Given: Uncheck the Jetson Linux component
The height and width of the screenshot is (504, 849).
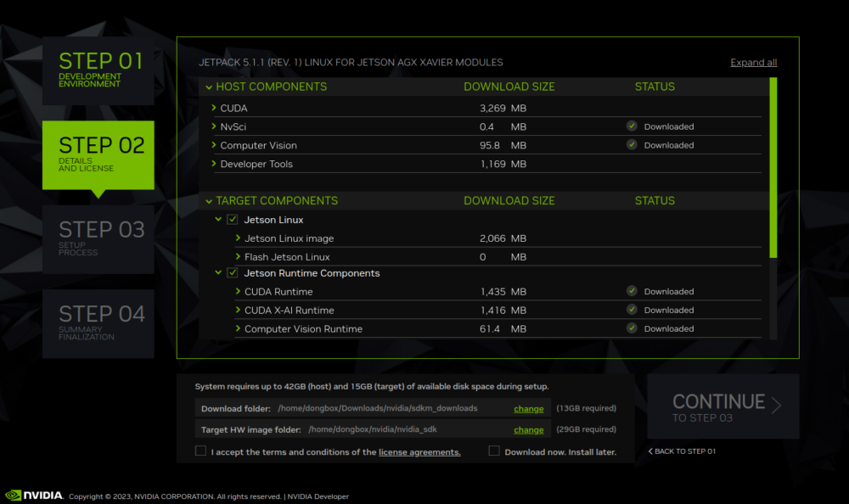Looking at the screenshot, I should click(x=232, y=219).
